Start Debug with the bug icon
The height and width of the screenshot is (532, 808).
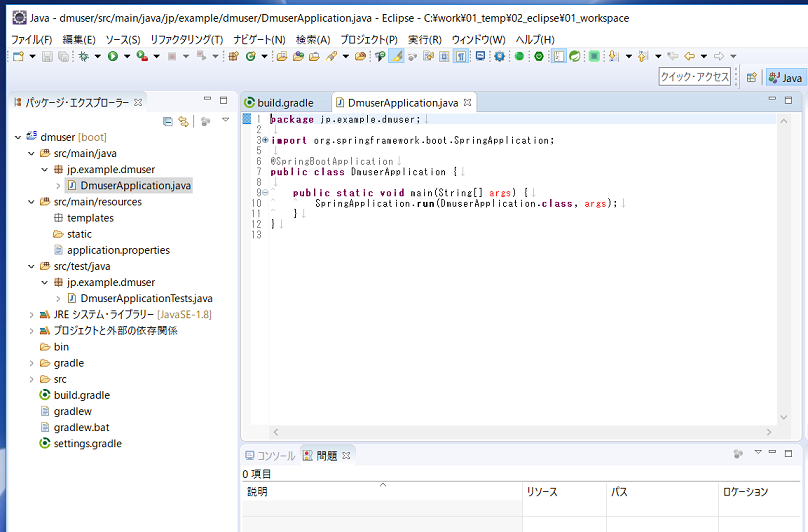(83, 56)
